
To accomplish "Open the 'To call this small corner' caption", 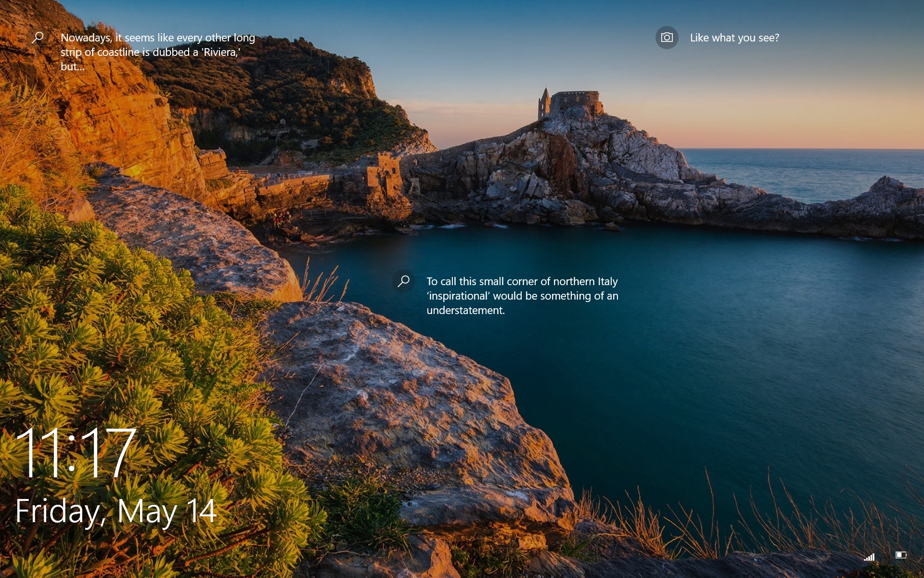I will pyautogui.click(x=522, y=295).
